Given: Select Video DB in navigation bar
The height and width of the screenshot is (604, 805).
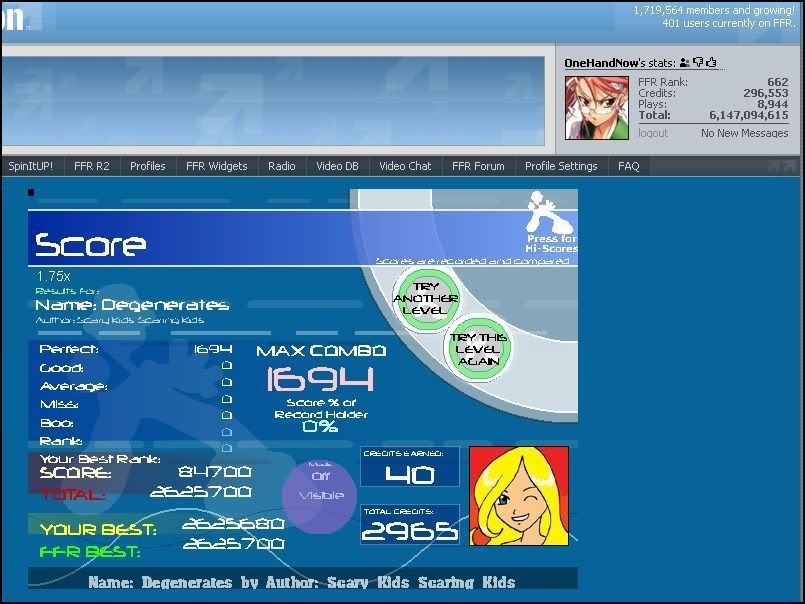Looking at the screenshot, I should [x=337, y=166].
